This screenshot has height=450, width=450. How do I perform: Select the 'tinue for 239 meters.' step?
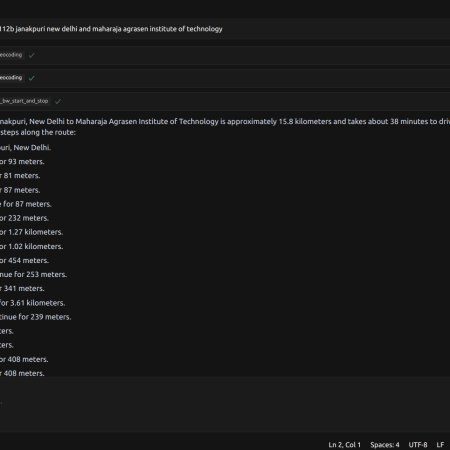click(x=36, y=317)
